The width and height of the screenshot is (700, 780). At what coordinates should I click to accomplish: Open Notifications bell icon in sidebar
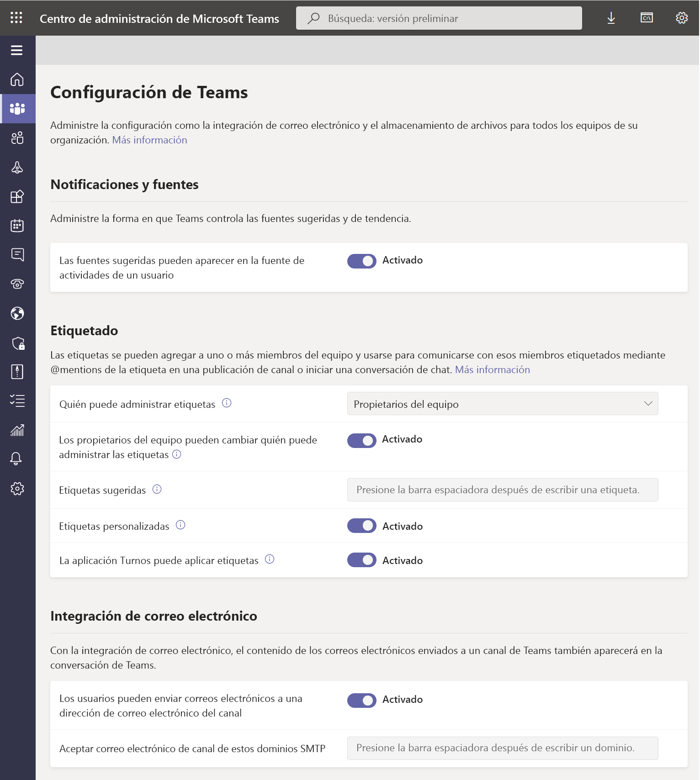click(x=16, y=459)
